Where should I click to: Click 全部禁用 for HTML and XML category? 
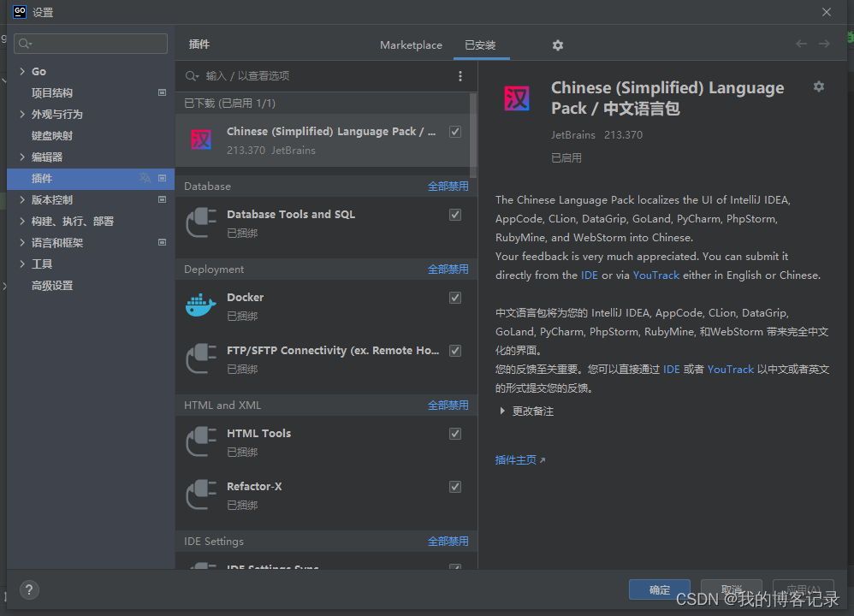(448, 406)
